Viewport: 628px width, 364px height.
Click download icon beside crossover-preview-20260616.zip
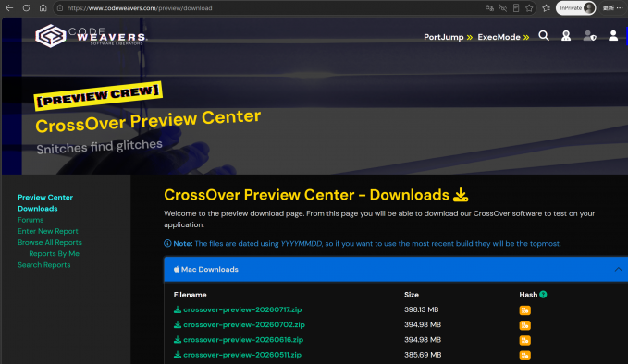pos(178,340)
